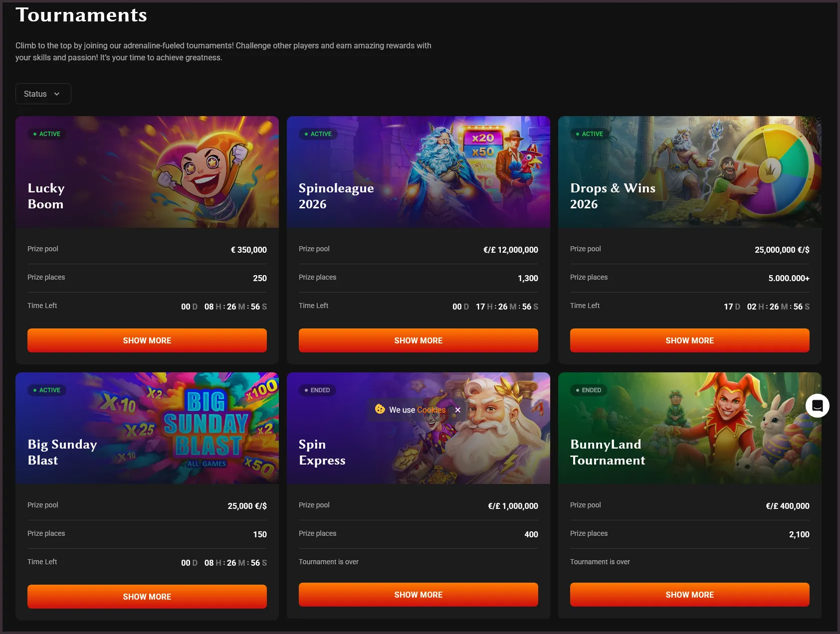The width and height of the screenshot is (840, 634).
Task: Open the live chat support widget
Action: click(817, 405)
